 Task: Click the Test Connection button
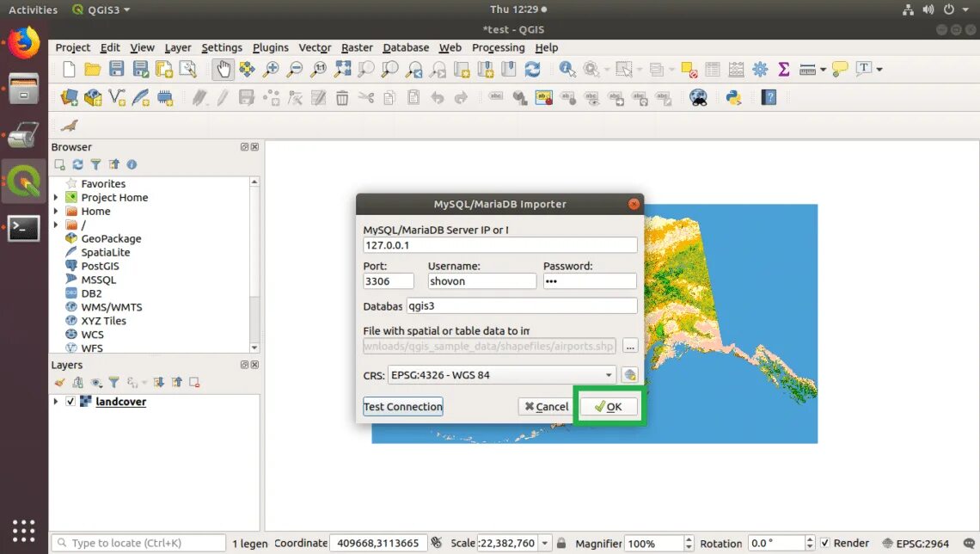pos(403,406)
